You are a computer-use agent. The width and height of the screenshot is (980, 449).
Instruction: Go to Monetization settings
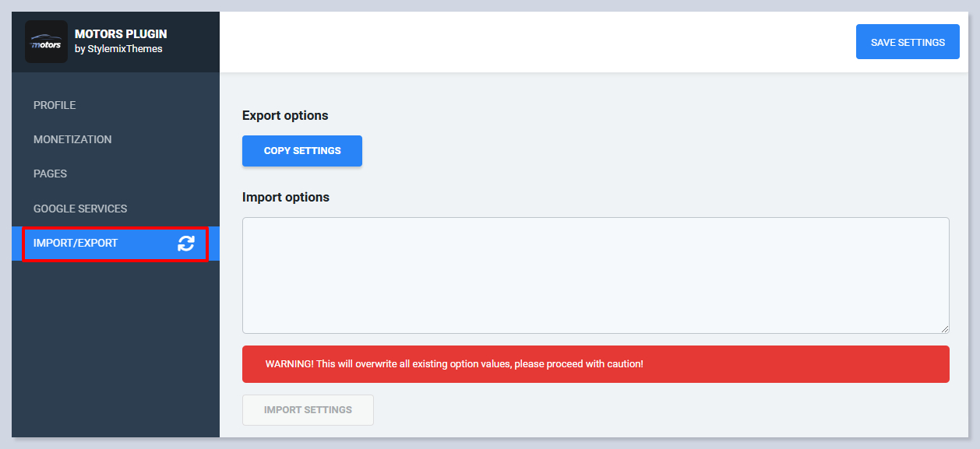72,139
